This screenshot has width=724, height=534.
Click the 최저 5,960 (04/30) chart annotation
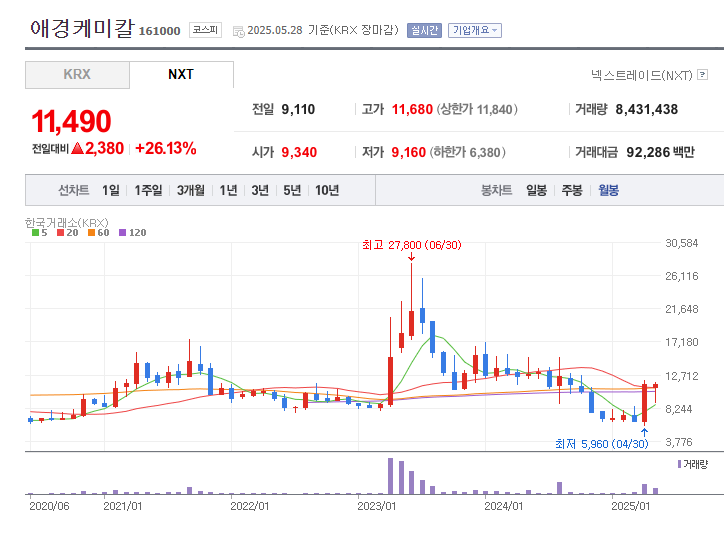[x=602, y=444]
